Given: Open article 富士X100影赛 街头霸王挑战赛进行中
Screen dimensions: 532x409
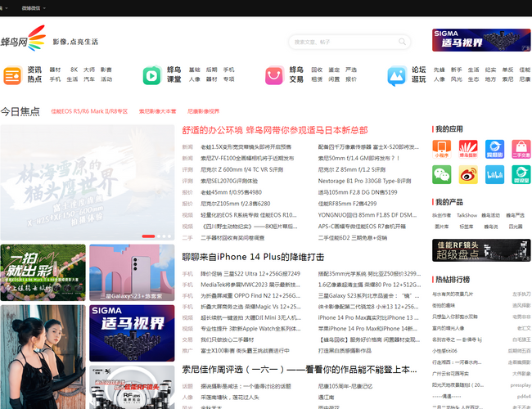Looking at the screenshot, I should tap(245, 351).
